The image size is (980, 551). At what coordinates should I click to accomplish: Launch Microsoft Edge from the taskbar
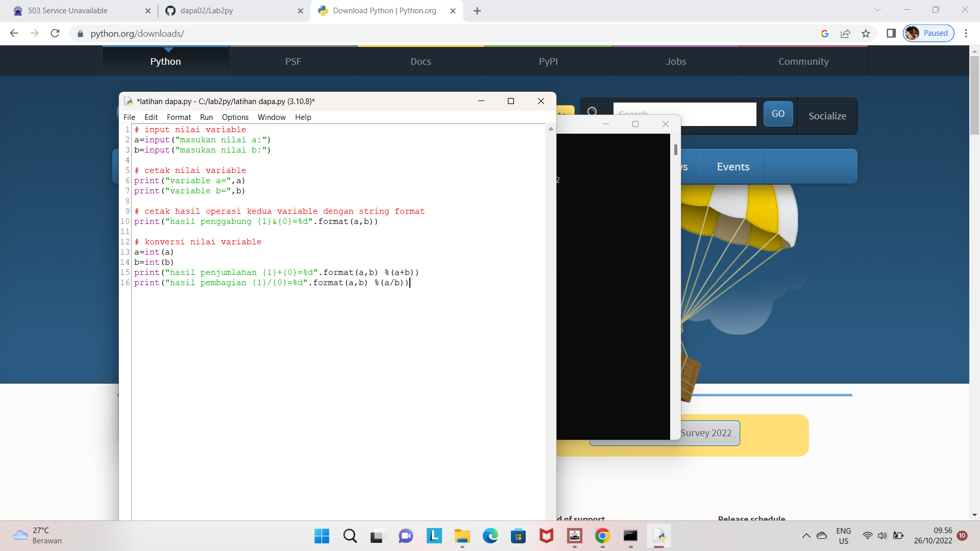pos(491,536)
